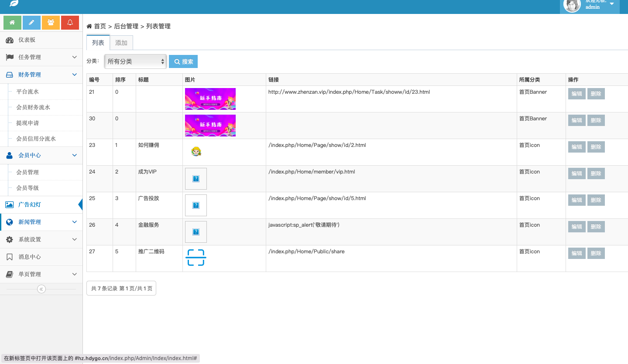Open the 所有分类 category dropdown
This screenshot has width=628, height=364.
135,61
